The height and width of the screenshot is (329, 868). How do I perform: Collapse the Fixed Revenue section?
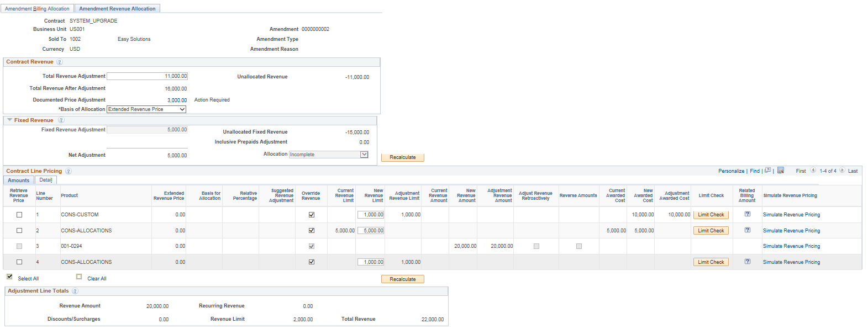pos(9,120)
